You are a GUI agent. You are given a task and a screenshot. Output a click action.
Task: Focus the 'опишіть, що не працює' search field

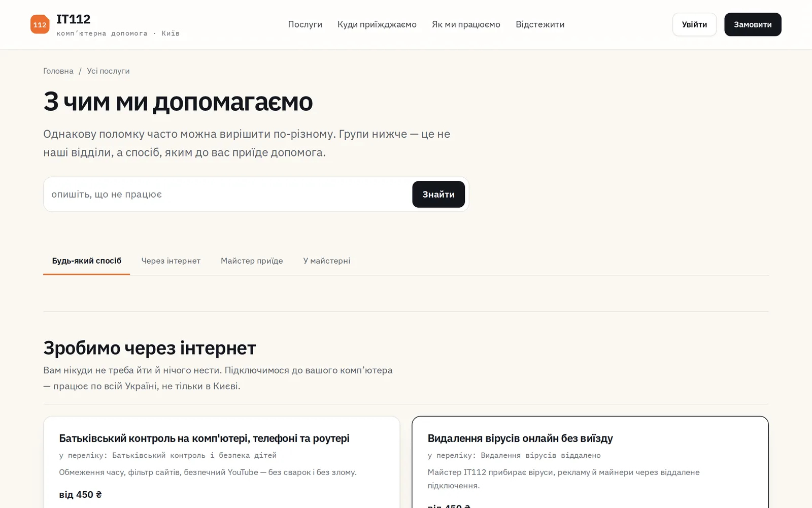point(228,194)
